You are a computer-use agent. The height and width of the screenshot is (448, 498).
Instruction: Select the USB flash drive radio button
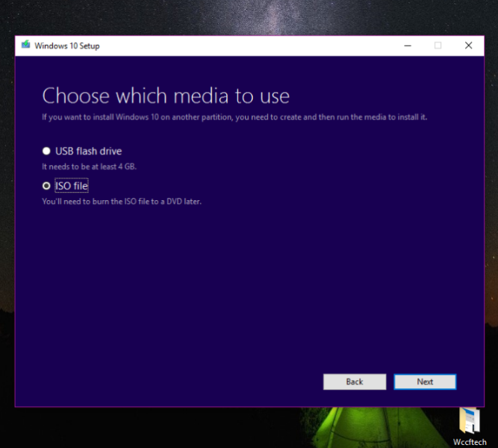46,151
